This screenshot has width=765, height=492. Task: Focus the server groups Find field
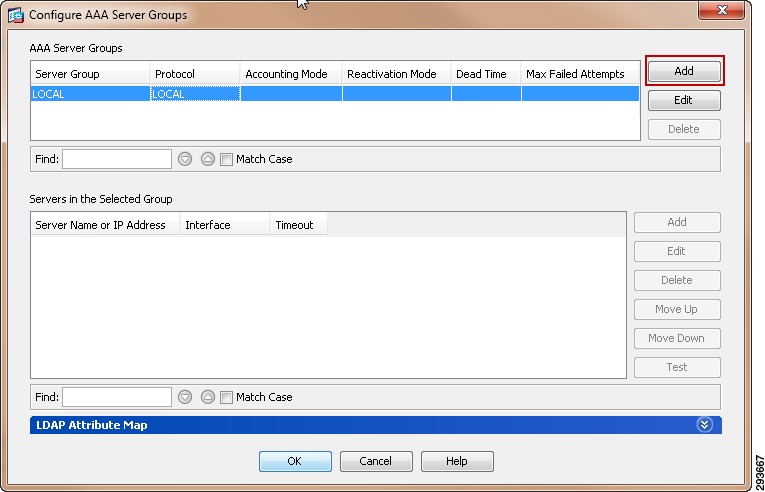coord(117,159)
